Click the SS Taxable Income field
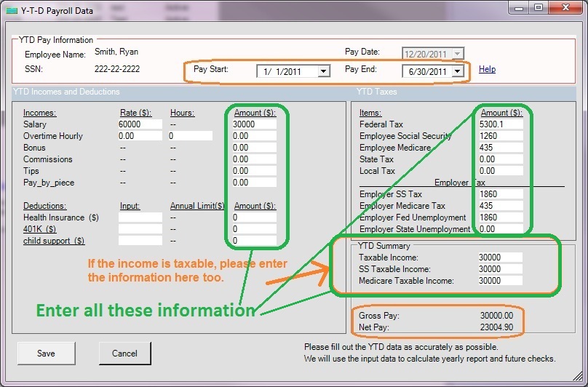The height and width of the screenshot is (387, 588). tap(501, 269)
